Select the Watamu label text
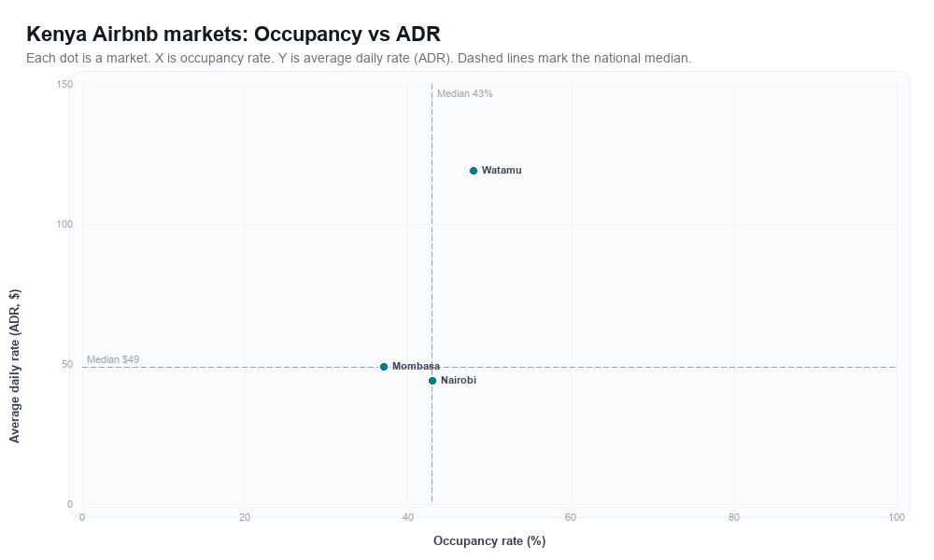The image size is (934, 560). click(502, 170)
